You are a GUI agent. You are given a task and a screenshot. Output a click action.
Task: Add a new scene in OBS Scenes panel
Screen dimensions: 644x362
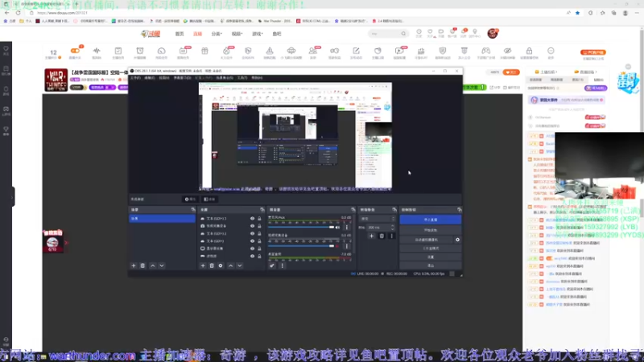[x=134, y=265]
